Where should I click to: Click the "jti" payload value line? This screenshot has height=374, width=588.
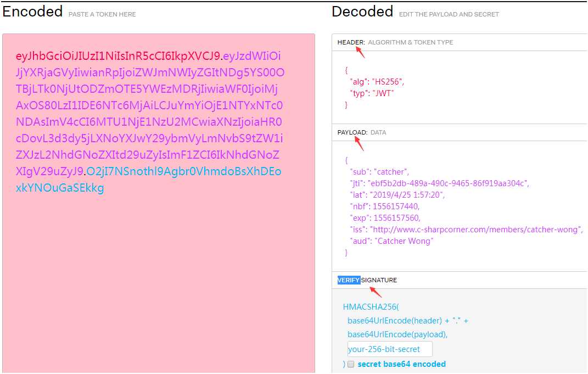point(439,183)
